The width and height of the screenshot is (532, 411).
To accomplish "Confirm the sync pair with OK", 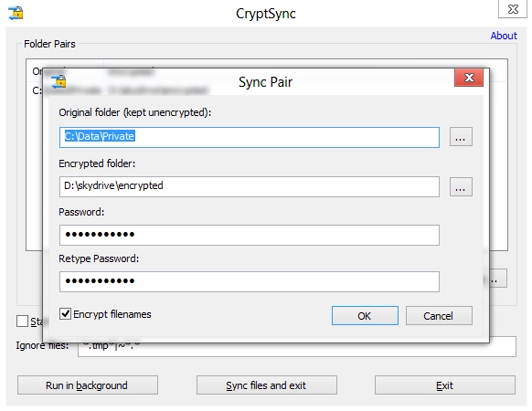I will 365,316.
